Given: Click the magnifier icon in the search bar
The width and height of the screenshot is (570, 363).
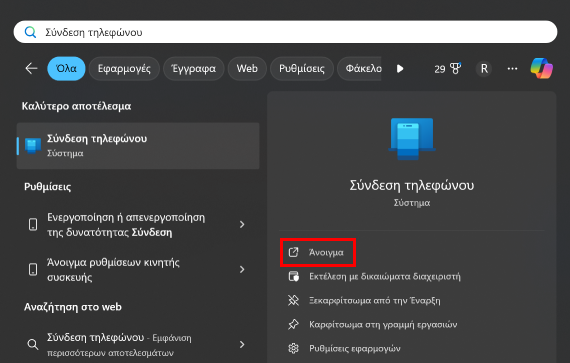Looking at the screenshot, I should click(30, 32).
